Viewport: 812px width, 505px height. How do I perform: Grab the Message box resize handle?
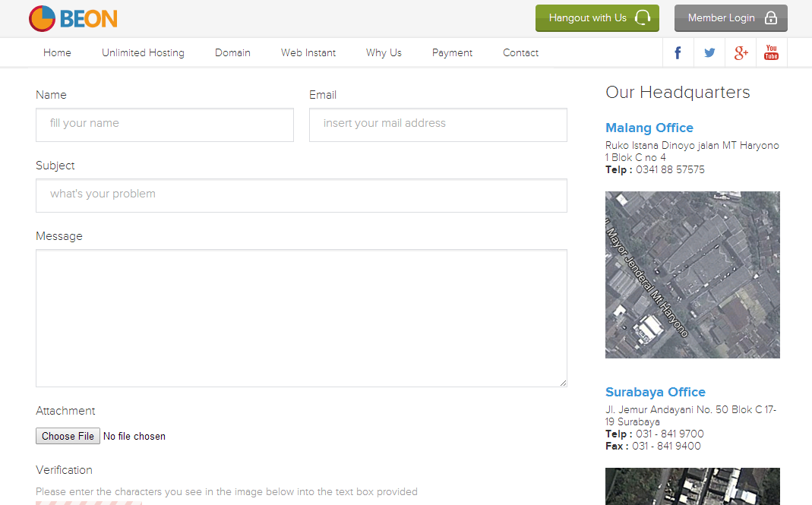[x=564, y=383]
